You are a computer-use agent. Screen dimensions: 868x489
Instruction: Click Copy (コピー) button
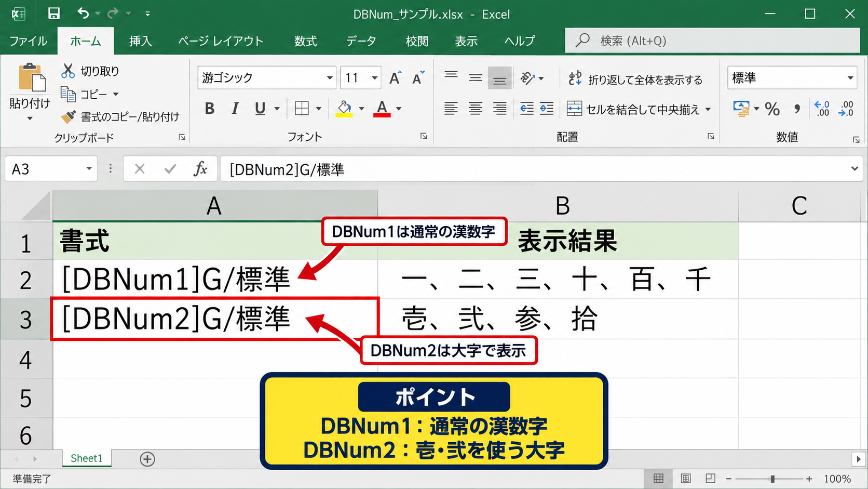(x=84, y=94)
